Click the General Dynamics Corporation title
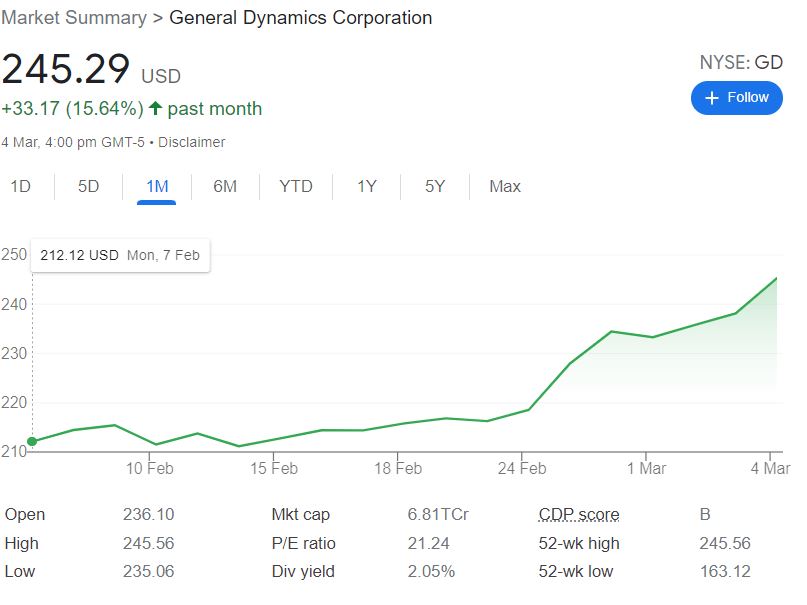Image resolution: width=807 pixels, height=605 pixels. (x=301, y=17)
